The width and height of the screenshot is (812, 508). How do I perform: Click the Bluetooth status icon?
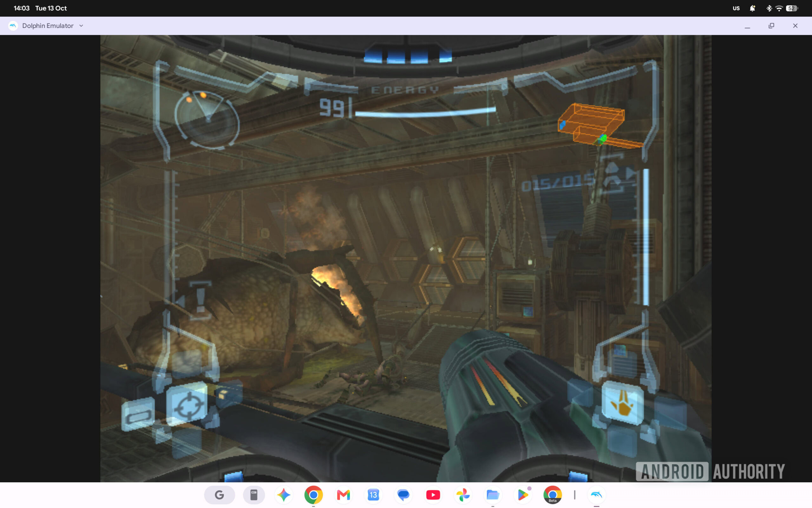[x=769, y=8]
